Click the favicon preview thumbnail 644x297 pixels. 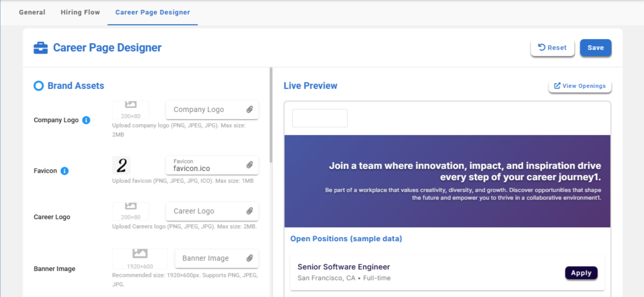(122, 165)
